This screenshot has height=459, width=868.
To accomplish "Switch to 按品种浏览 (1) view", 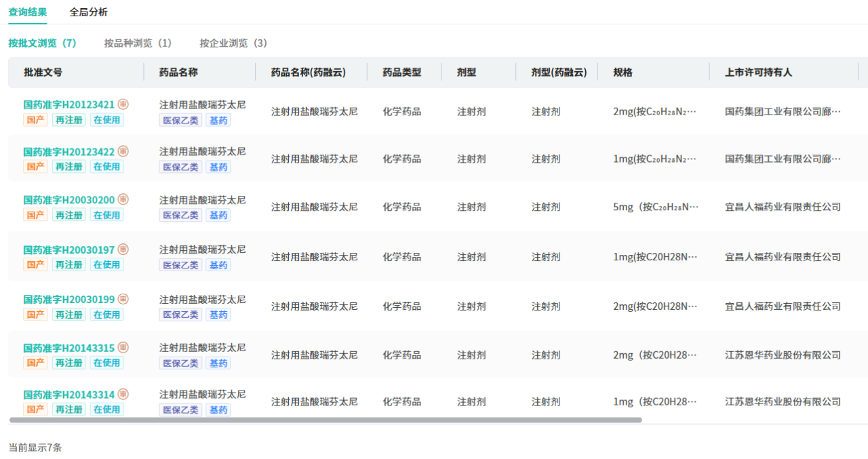I will click(x=138, y=43).
